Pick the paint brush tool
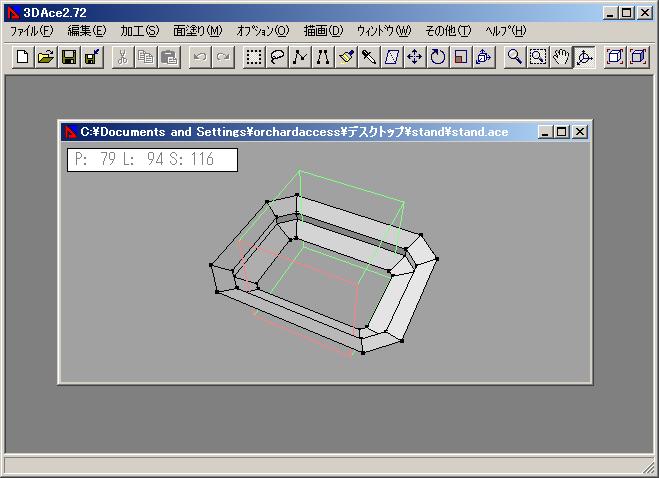Image resolution: width=659 pixels, height=478 pixels. point(346,57)
